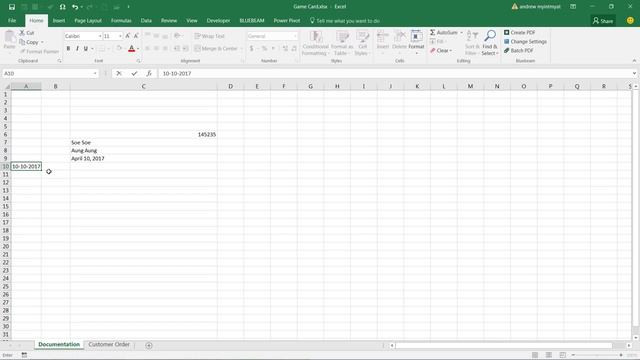640x360 pixels.
Task: Click the Increase Font Size icon
Action: [x=128, y=36]
